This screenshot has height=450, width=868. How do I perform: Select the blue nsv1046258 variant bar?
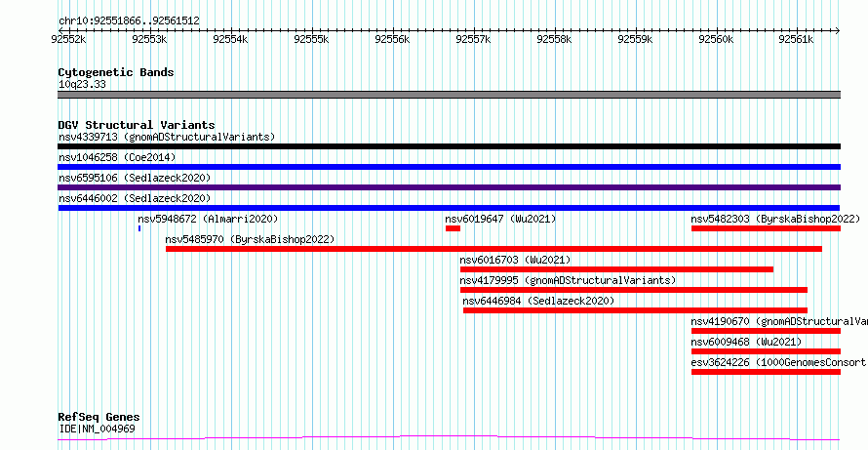[x=449, y=167]
